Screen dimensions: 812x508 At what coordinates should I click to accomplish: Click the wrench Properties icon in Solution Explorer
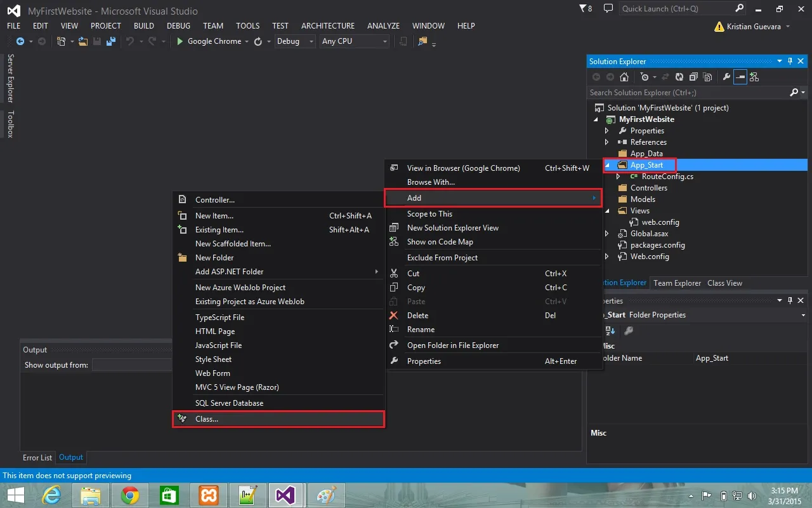tap(726, 77)
